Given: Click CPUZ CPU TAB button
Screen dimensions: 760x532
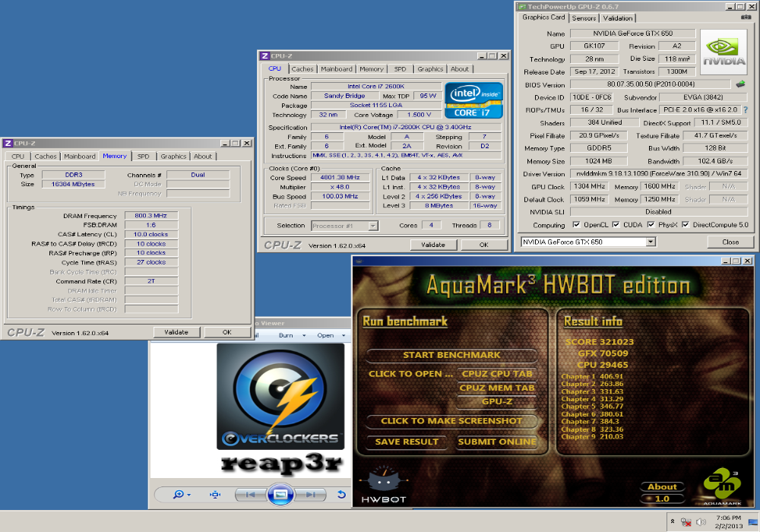Looking at the screenshot, I should point(497,374).
